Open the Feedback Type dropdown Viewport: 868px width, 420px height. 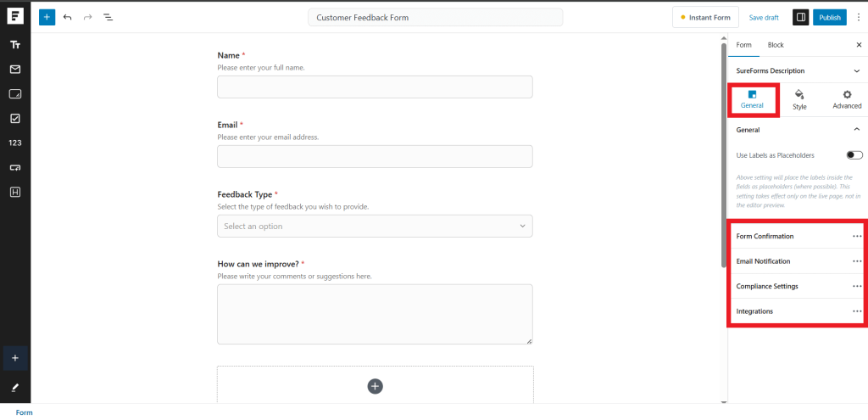click(x=375, y=226)
